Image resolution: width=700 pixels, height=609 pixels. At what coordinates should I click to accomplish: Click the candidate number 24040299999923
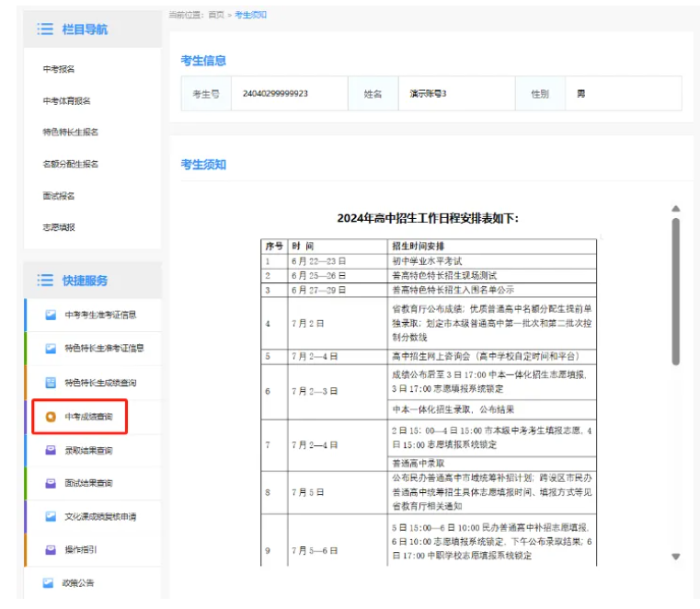point(275,93)
